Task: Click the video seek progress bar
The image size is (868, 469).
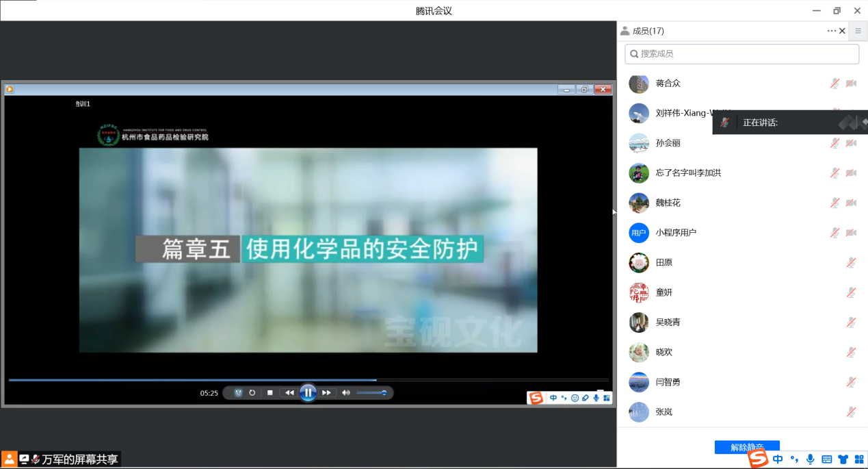Action: pos(308,380)
